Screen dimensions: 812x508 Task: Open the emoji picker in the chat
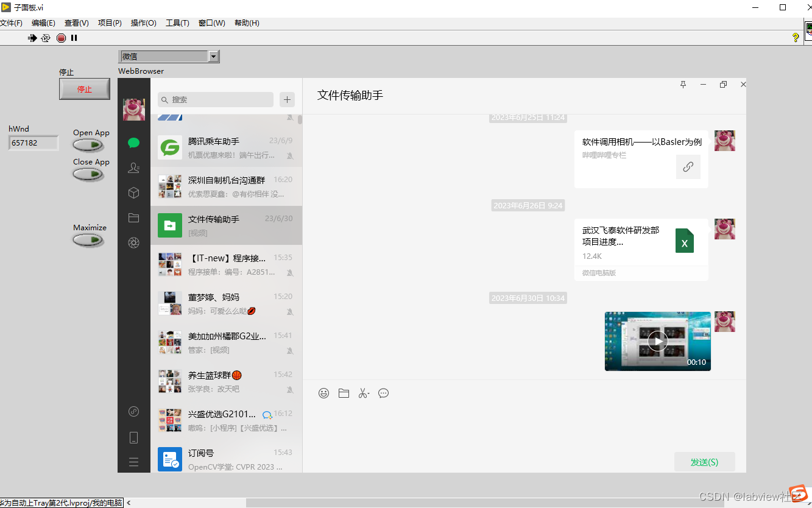click(323, 393)
